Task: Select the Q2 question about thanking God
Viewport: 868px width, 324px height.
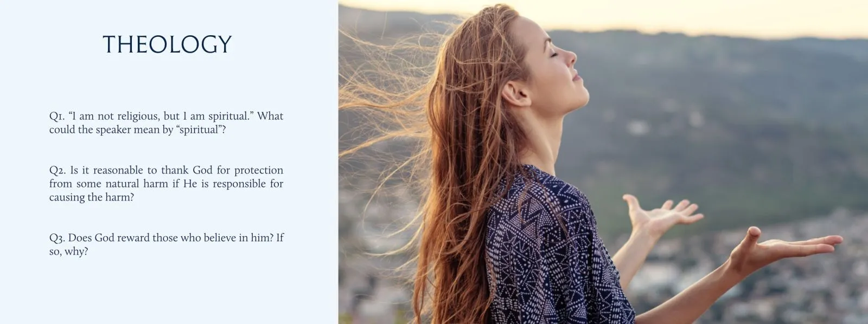Action: (166, 184)
